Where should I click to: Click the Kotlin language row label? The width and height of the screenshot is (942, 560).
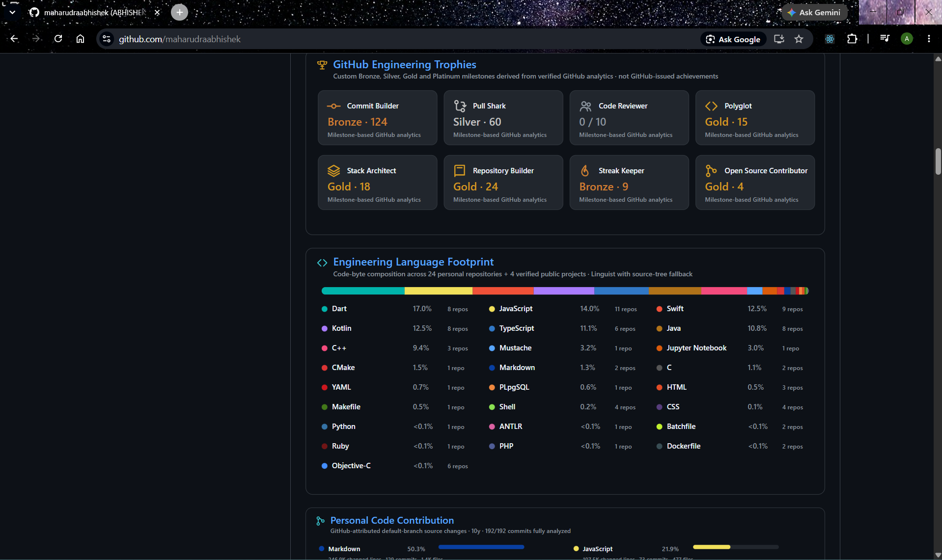click(x=341, y=328)
